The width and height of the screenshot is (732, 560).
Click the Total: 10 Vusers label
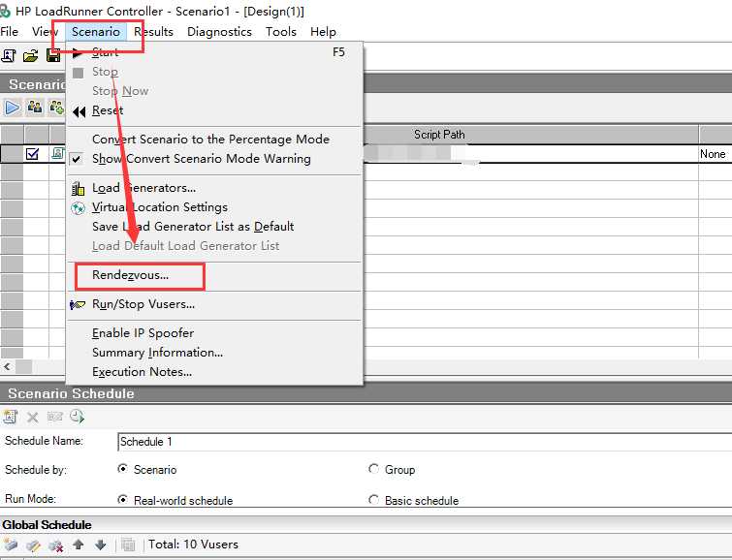193,544
